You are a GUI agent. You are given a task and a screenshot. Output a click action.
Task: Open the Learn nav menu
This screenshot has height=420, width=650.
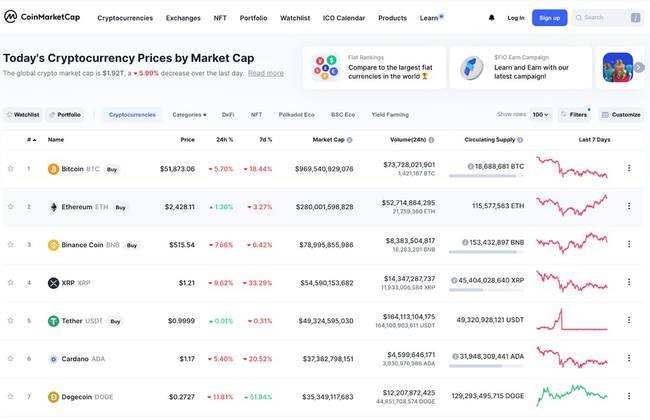[x=429, y=18]
